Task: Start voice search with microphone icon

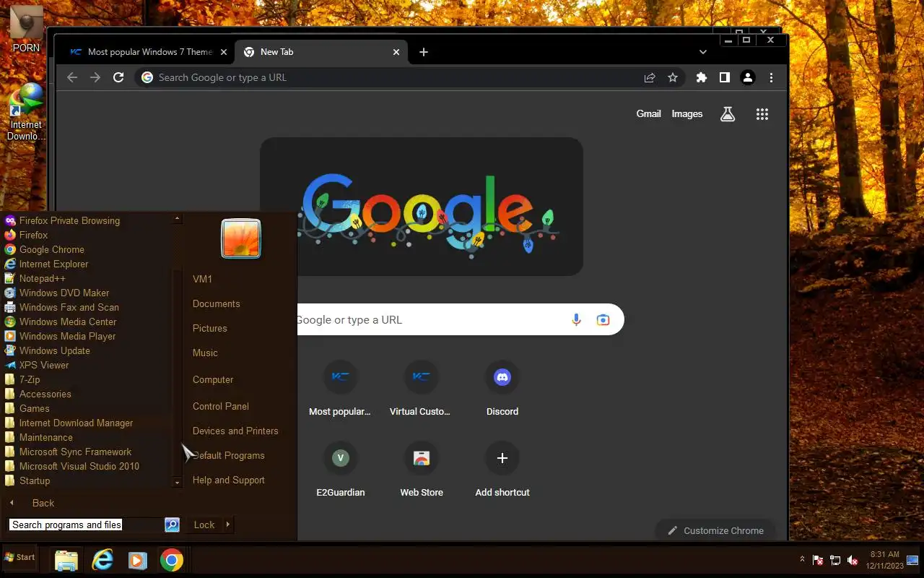Action: (576, 319)
